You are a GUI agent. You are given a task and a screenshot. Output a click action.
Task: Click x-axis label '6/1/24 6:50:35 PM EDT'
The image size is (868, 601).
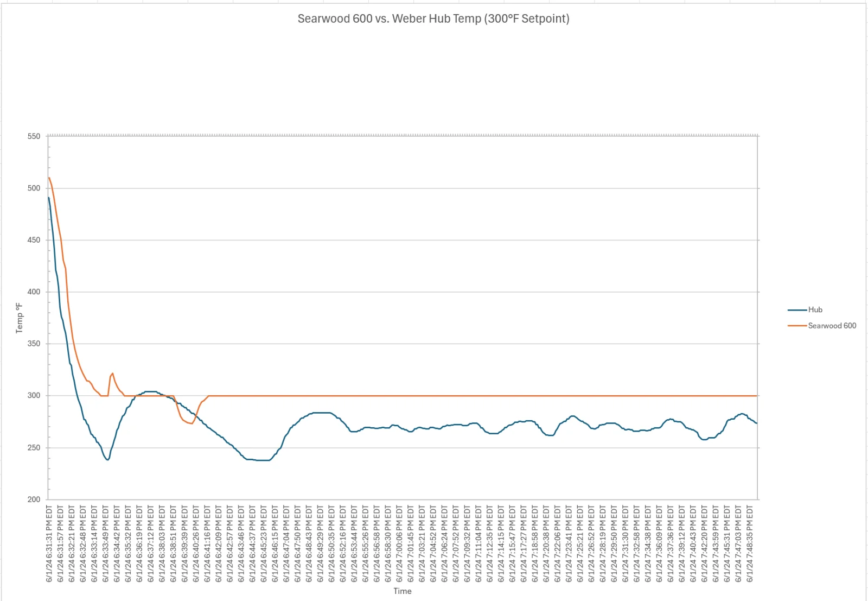coord(331,544)
